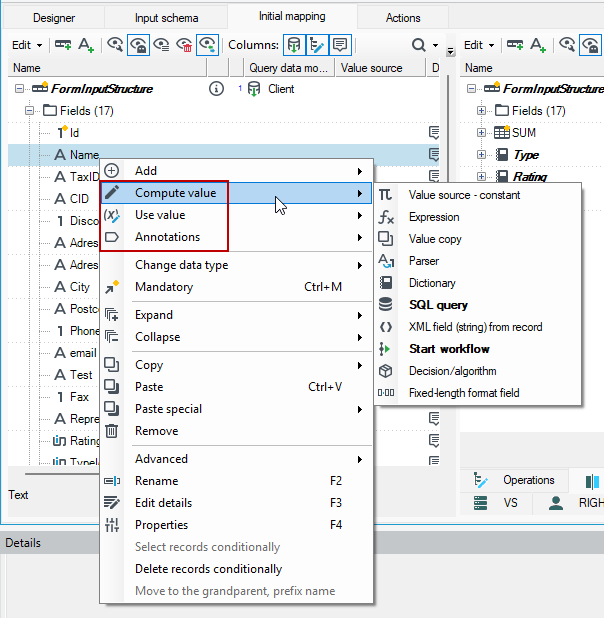Open the Annotations submenu
Viewport: 604px width, 618px height.
(x=236, y=237)
